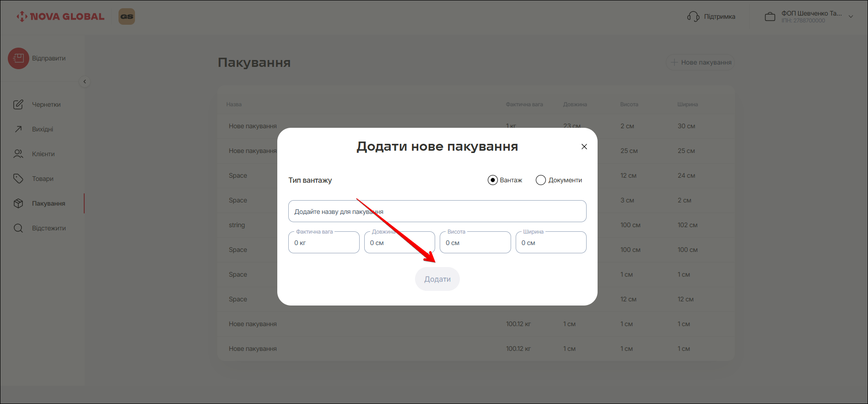Open Пакування menu item in sidebar
Screen dimensions: 868x404
click(48, 203)
